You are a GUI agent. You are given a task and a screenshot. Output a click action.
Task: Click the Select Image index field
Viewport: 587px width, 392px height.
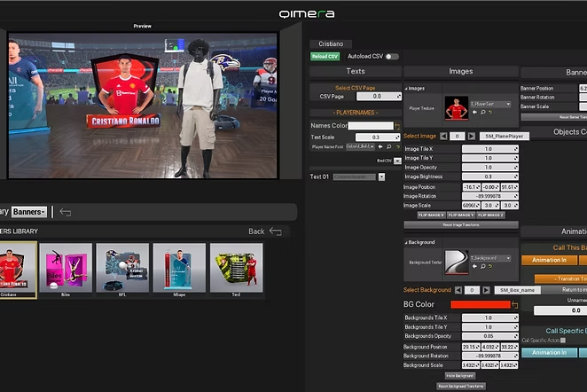tap(457, 137)
